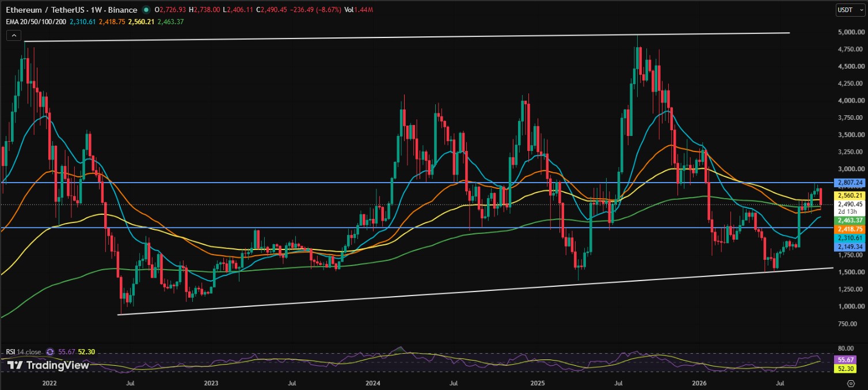Click the green market status dot
Screen dimensions: 868x390
tap(146, 10)
